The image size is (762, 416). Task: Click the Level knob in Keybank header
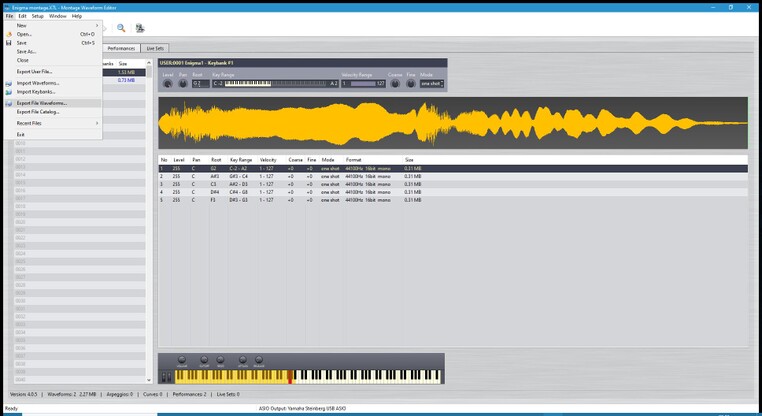[167, 84]
